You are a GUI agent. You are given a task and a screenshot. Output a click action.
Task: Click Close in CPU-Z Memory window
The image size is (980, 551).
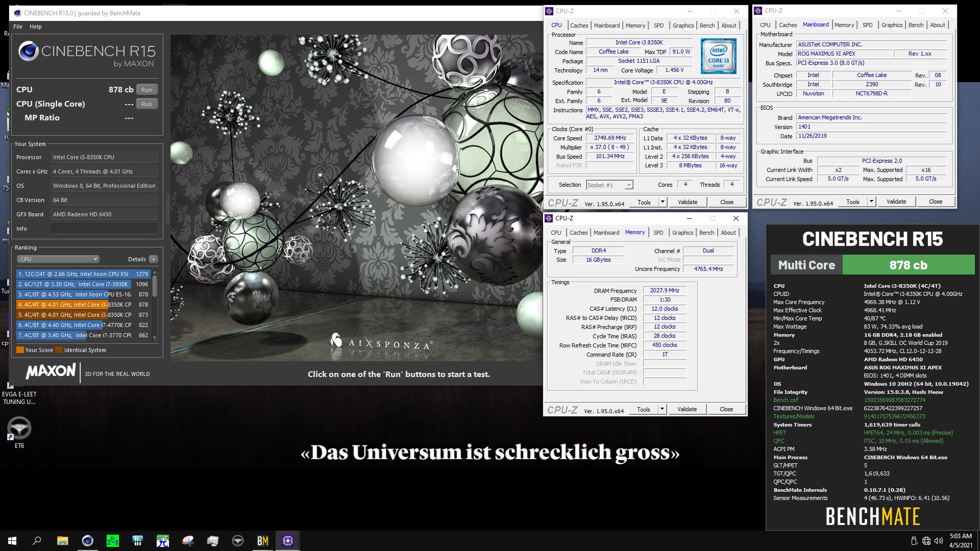(726, 409)
